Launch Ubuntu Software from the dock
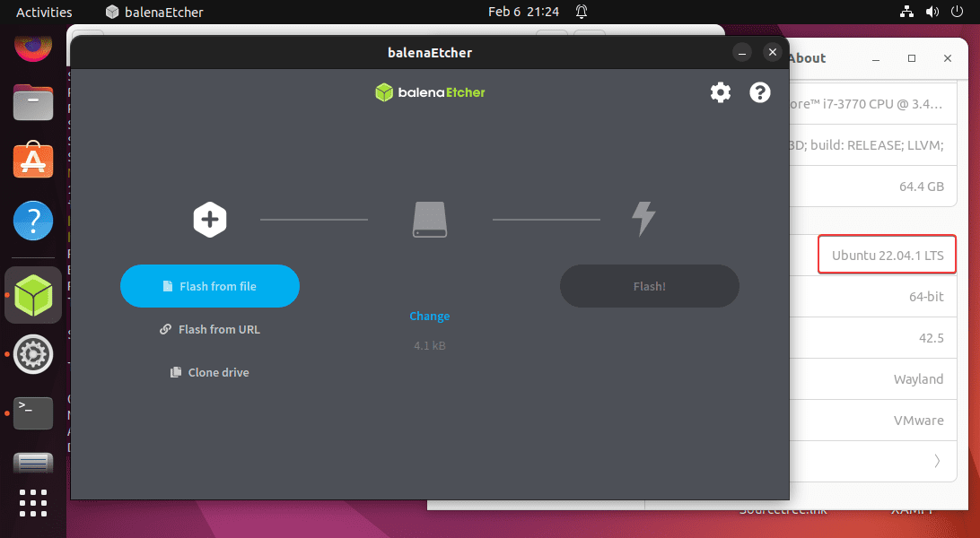Screen dimensions: 980x538 (33, 161)
